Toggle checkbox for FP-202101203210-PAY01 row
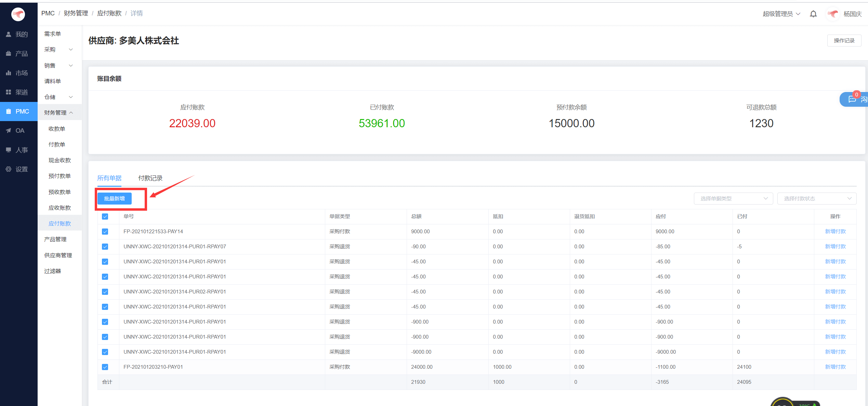868x406 pixels. click(105, 367)
